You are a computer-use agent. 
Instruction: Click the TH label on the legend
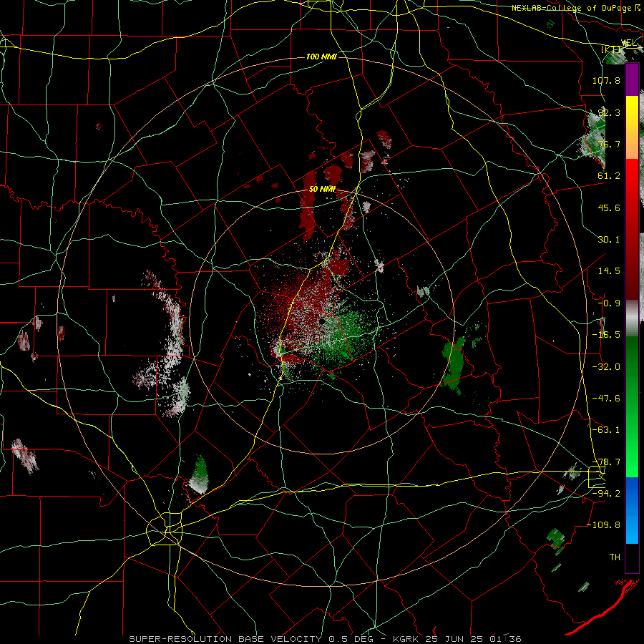tap(615, 557)
